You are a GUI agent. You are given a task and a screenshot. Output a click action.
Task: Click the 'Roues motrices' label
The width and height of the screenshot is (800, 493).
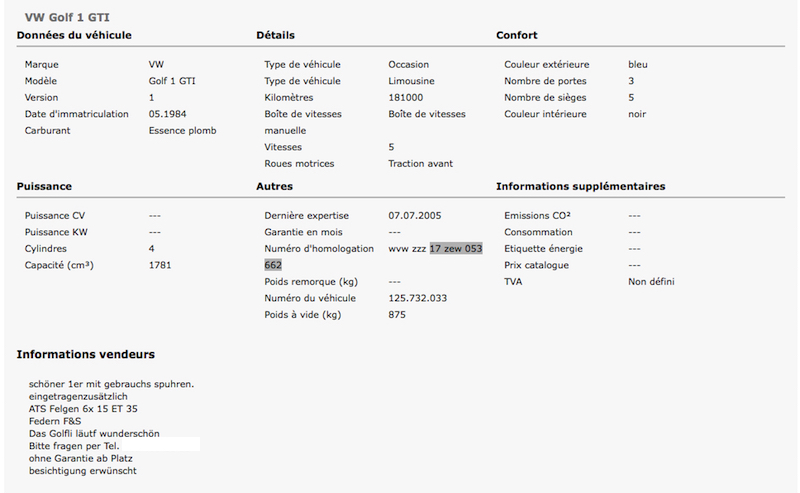coord(299,164)
